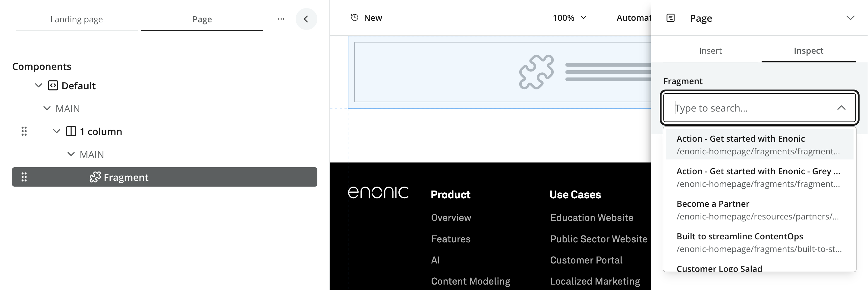
Task: Open the Page tab in left panel
Action: coord(202,19)
